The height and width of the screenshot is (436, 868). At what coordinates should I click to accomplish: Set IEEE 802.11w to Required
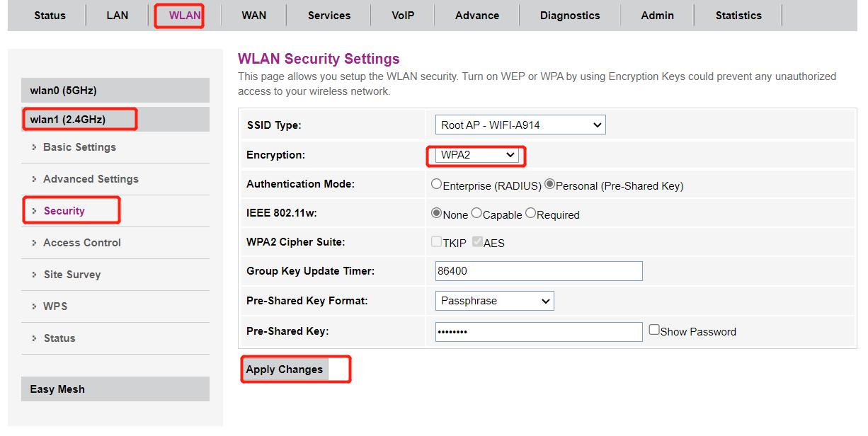tap(531, 214)
